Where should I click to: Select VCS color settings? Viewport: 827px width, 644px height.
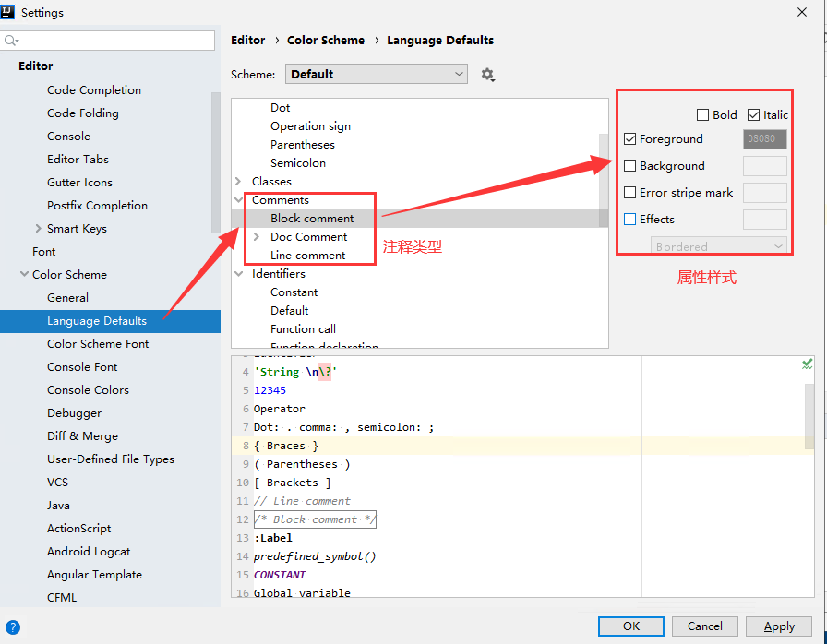tap(57, 483)
